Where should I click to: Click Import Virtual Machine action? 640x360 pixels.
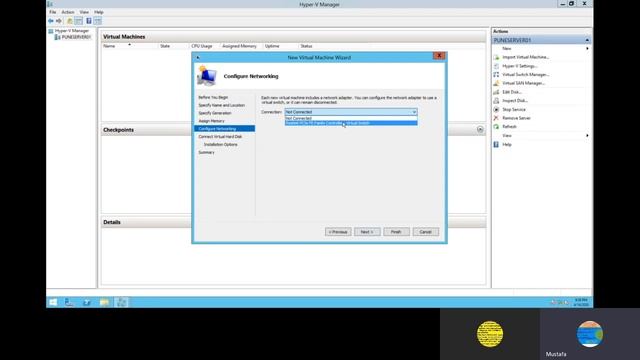526,57
